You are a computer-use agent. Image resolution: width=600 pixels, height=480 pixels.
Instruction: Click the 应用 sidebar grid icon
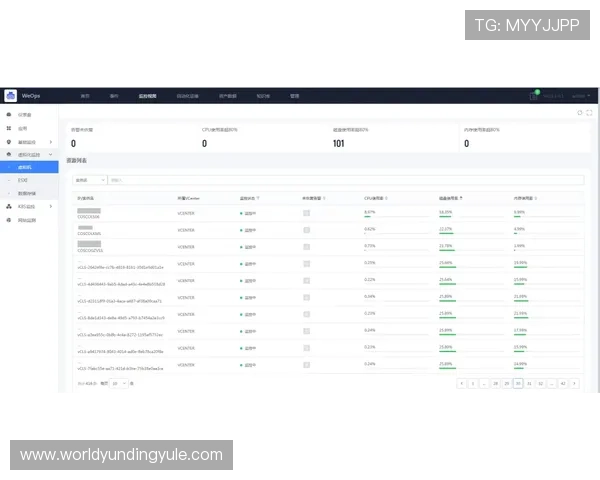(x=9, y=129)
